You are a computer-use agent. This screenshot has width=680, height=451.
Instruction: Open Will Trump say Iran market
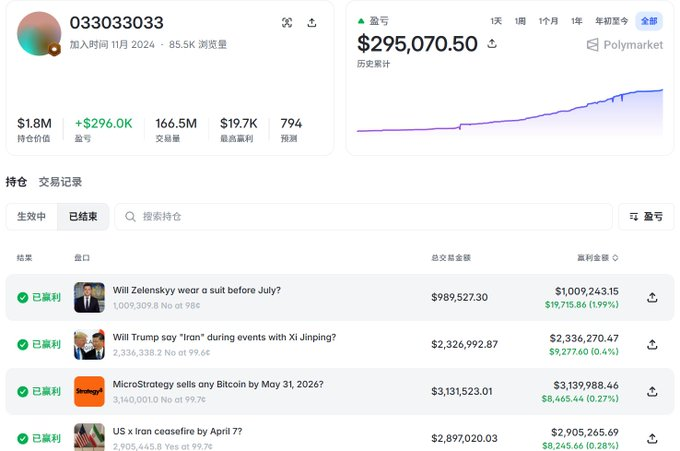pyautogui.click(x=224, y=337)
